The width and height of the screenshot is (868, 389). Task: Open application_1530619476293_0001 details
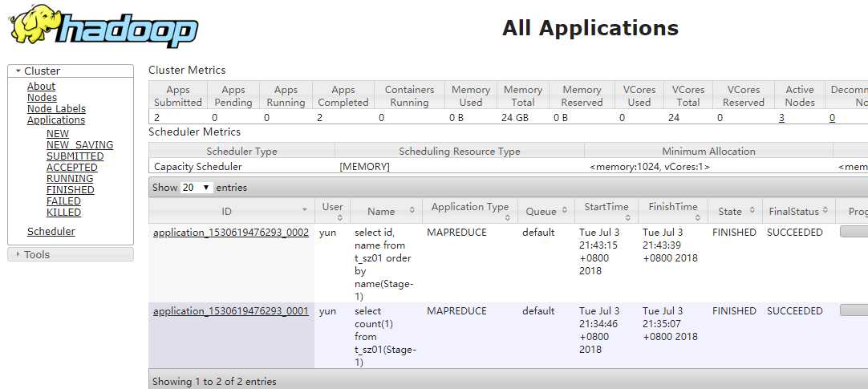(x=231, y=311)
